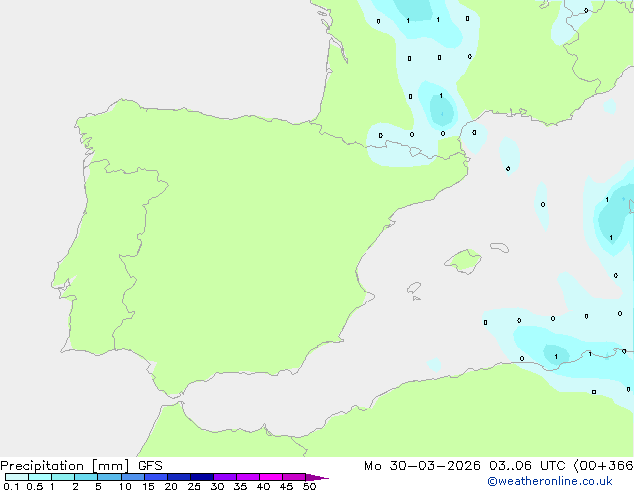Image resolution: width=634 pixels, height=490 pixels.
Task: Click the legend label '10'
Action: pos(125,486)
